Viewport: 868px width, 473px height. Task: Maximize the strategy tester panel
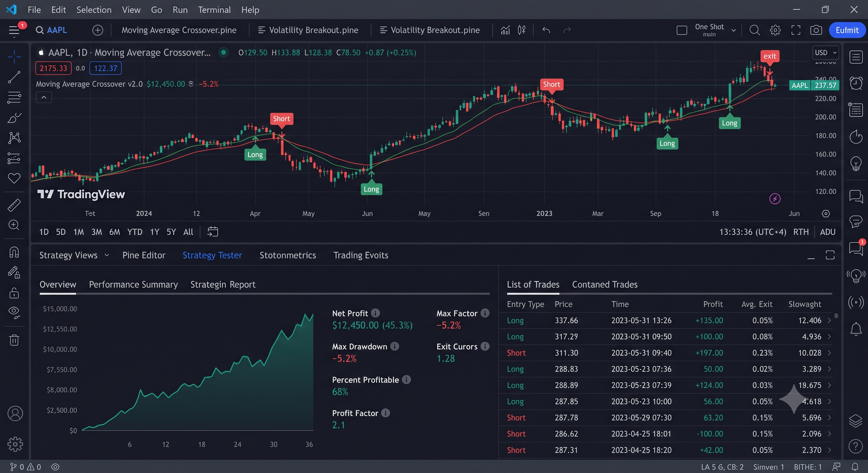830,255
